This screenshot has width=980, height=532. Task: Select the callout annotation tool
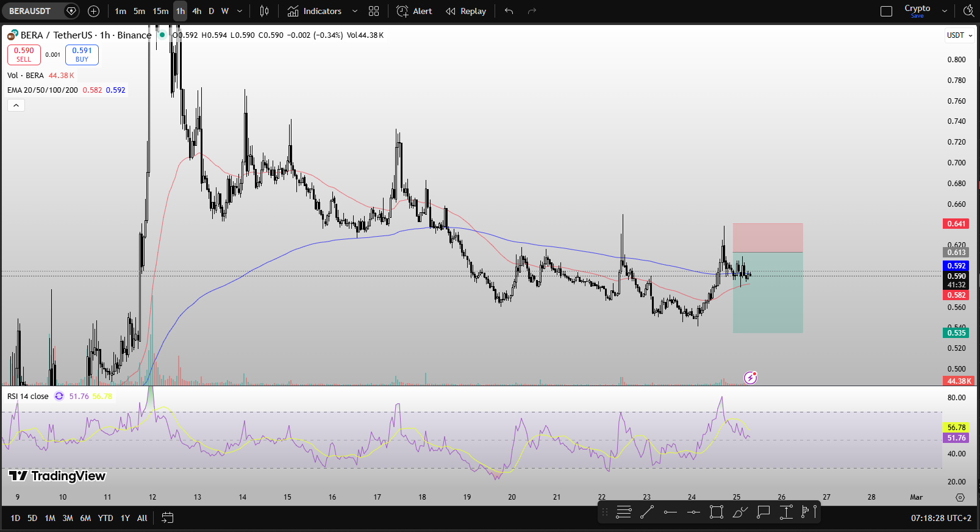(763, 512)
